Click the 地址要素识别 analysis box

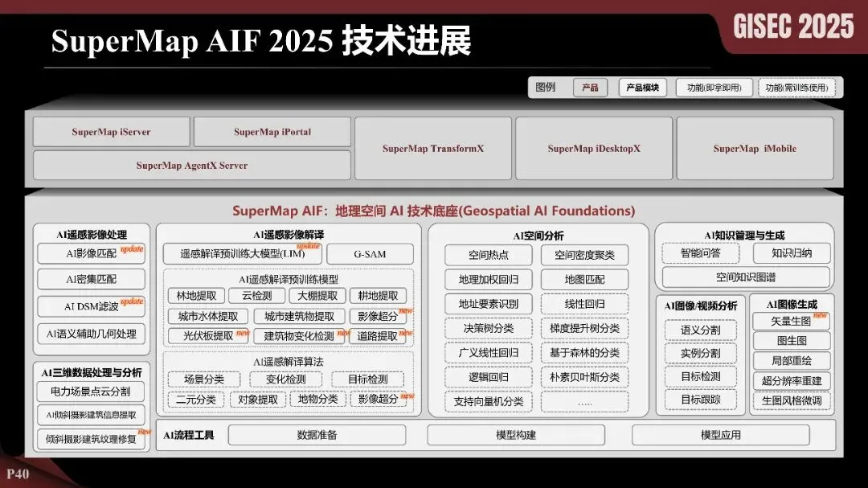pos(489,304)
